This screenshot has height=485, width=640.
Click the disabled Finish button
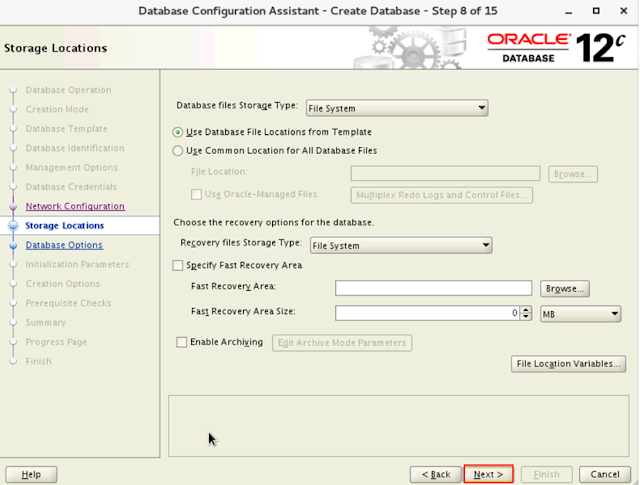tap(547, 474)
